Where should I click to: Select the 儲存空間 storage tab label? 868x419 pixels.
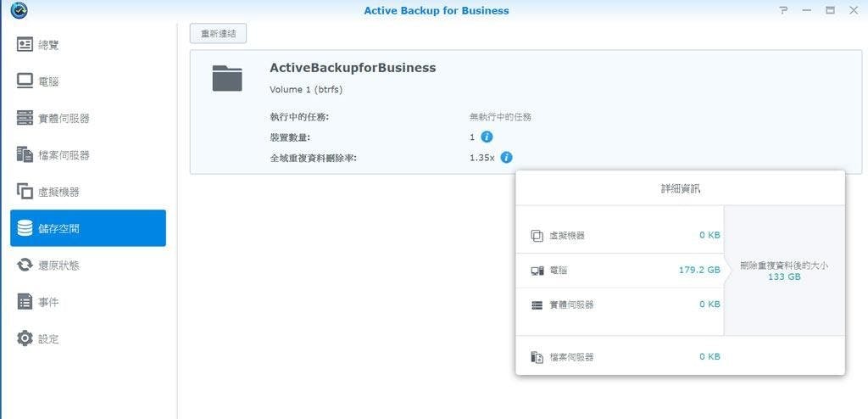click(58, 228)
